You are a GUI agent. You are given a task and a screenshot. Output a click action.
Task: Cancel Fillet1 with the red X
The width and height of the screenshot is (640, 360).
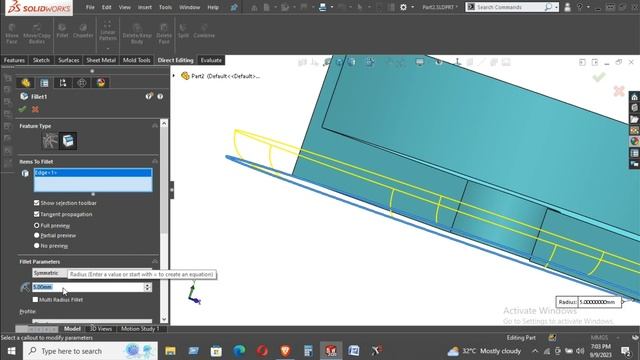pos(36,109)
